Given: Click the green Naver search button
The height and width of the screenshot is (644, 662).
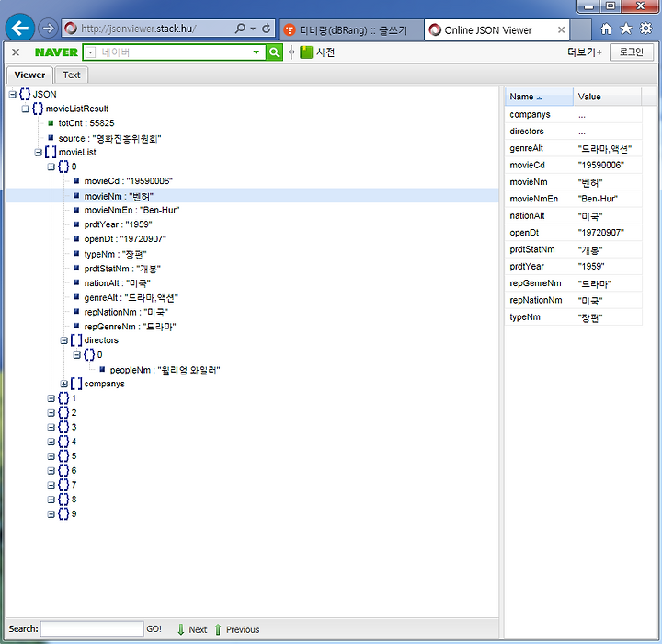Looking at the screenshot, I should [274, 52].
